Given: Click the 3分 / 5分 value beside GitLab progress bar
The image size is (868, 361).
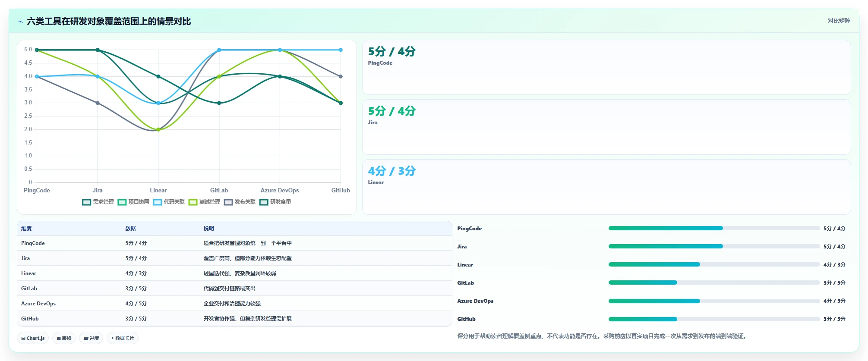Looking at the screenshot, I should click(x=834, y=283).
